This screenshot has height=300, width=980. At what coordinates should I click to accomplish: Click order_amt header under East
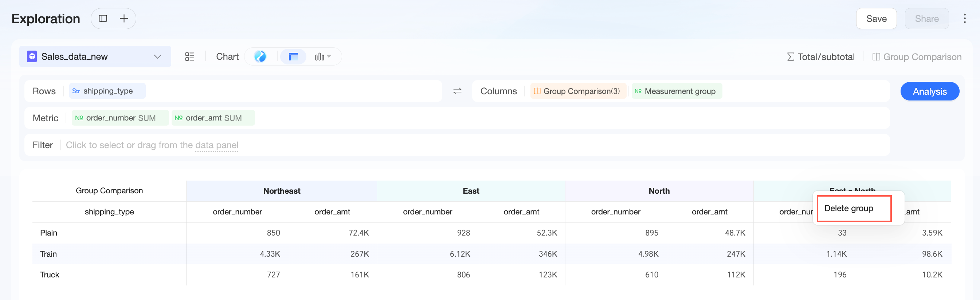click(x=521, y=212)
